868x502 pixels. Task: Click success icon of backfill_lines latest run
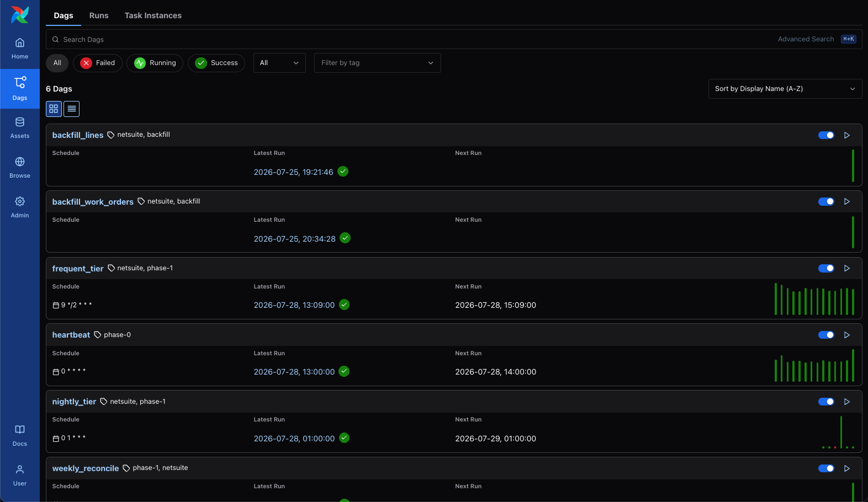[x=343, y=172]
